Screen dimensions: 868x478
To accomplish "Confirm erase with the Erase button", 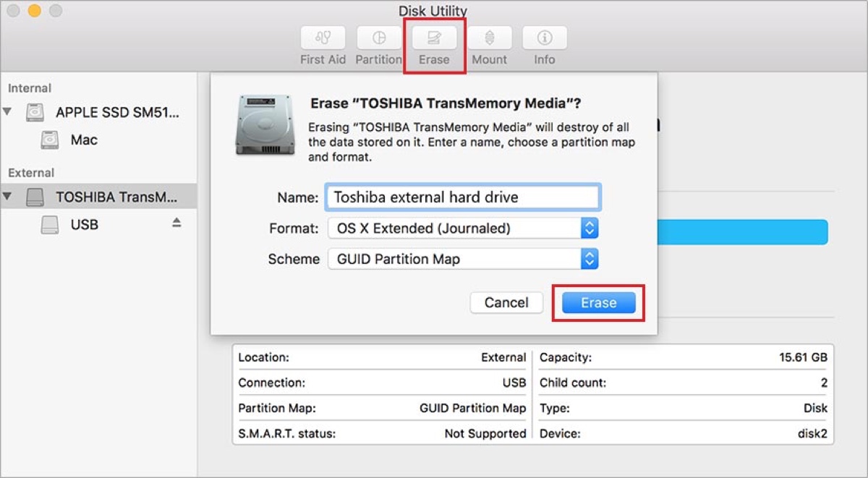I will pos(597,302).
